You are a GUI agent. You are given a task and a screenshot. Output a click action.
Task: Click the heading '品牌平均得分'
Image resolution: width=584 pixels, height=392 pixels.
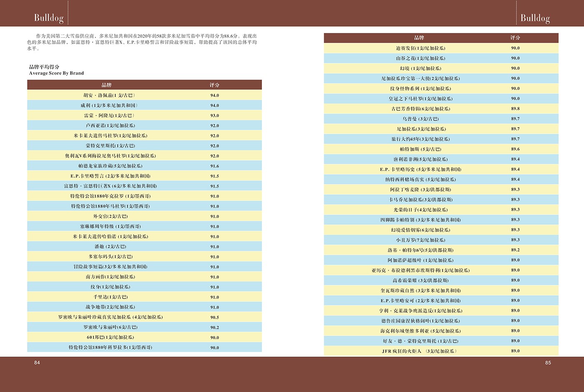click(x=44, y=67)
